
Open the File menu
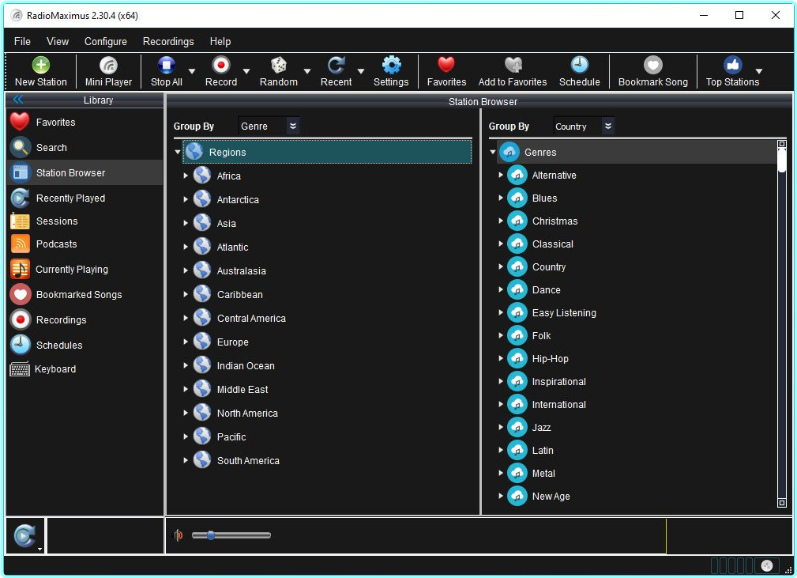click(x=22, y=41)
